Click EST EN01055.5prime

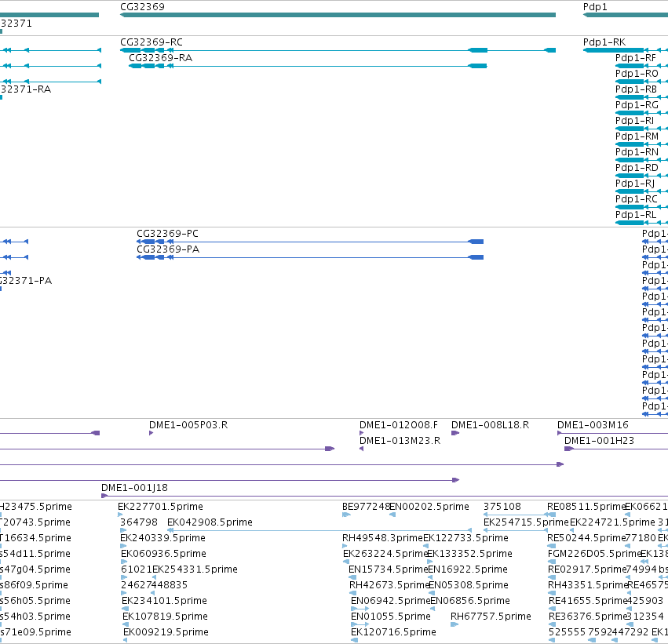pos(391,617)
